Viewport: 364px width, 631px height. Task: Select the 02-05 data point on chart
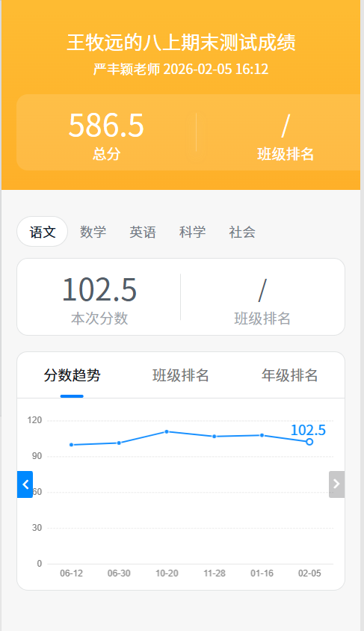309,442
